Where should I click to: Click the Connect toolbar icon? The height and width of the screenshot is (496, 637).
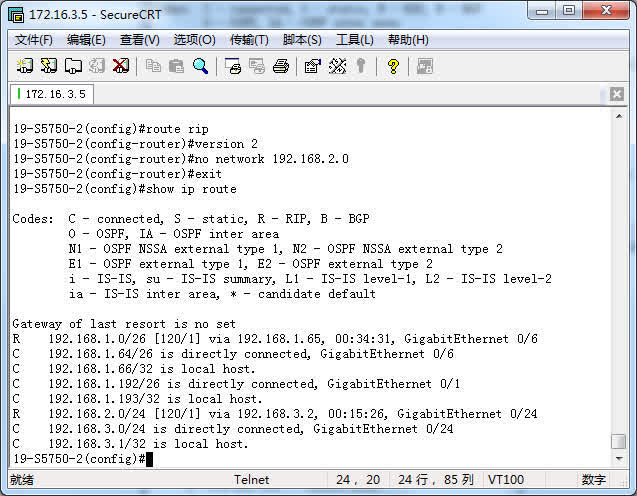point(24,66)
